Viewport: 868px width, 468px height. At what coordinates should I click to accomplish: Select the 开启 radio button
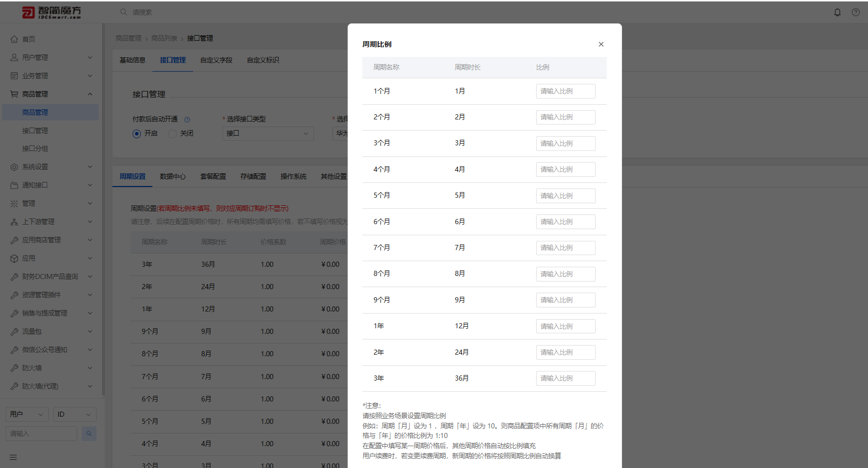(137, 134)
